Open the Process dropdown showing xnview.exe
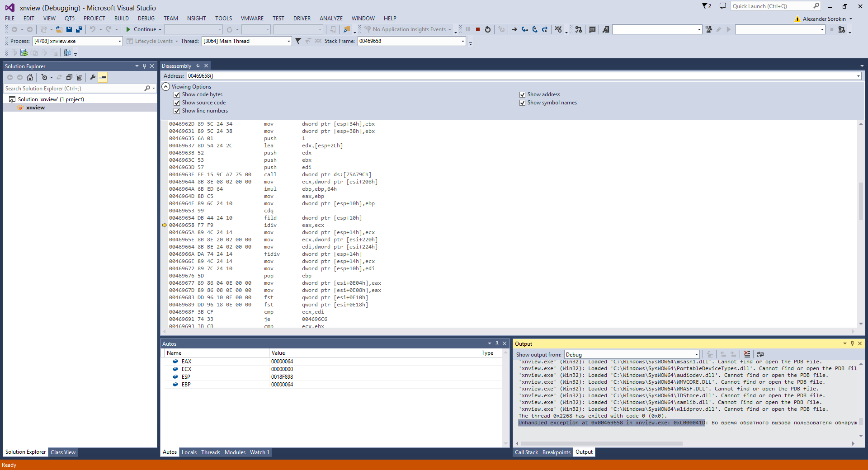 pos(119,41)
